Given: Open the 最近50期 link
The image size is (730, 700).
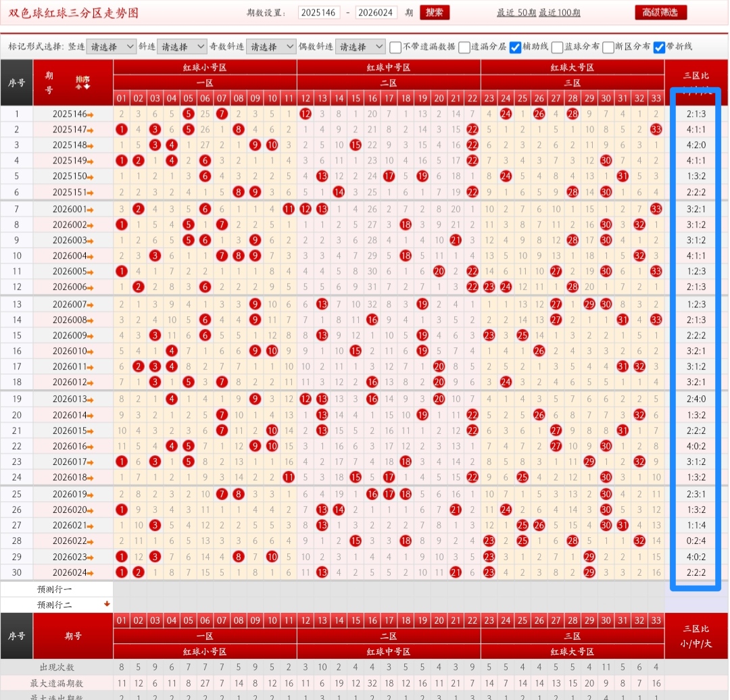Looking at the screenshot, I should (x=516, y=13).
